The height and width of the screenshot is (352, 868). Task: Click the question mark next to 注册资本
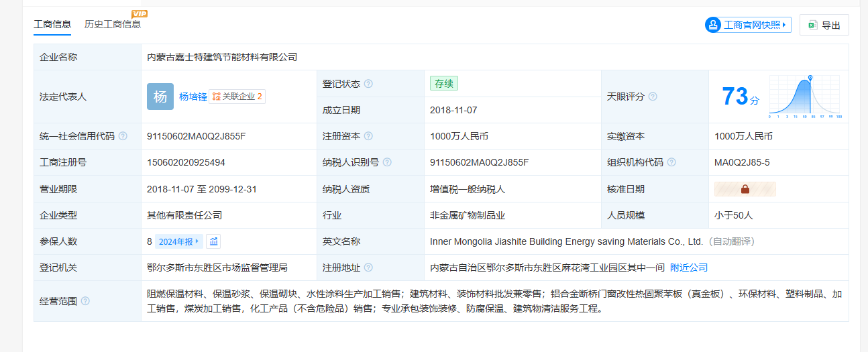point(368,136)
